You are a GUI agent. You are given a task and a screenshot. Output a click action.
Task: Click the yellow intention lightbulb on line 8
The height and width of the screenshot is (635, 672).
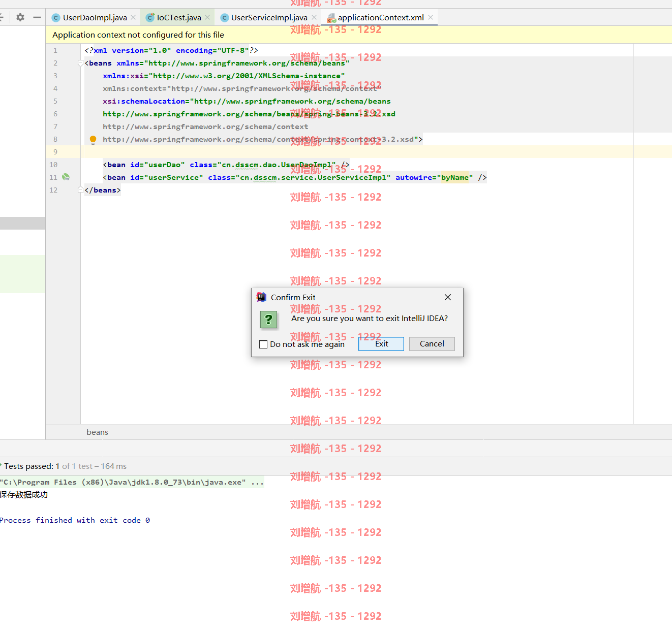coord(93,140)
